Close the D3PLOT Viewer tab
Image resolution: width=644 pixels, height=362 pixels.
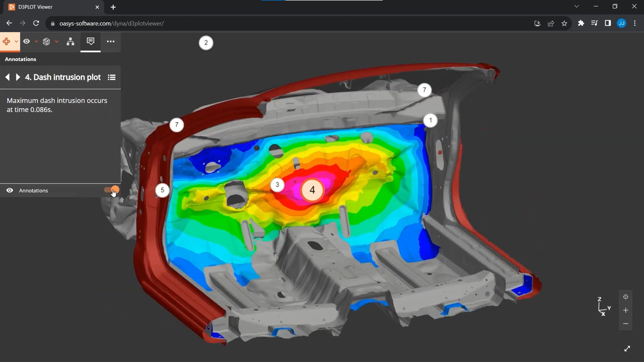click(x=97, y=7)
